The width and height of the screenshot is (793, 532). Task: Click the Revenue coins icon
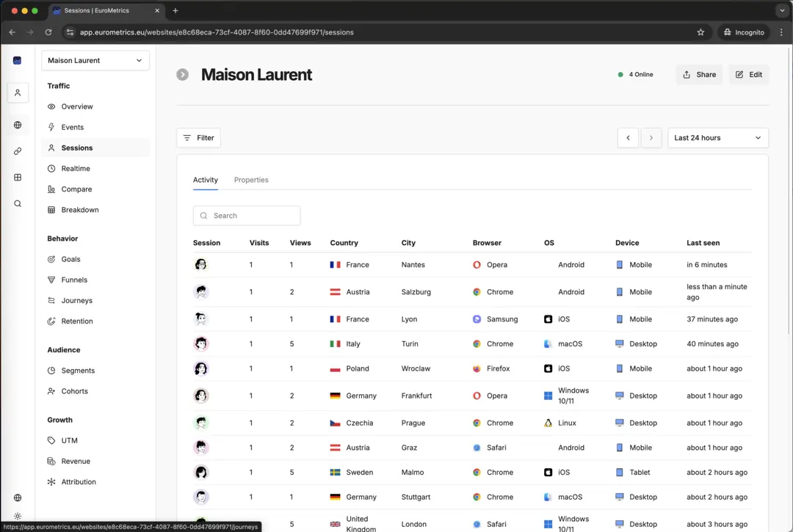coord(51,462)
